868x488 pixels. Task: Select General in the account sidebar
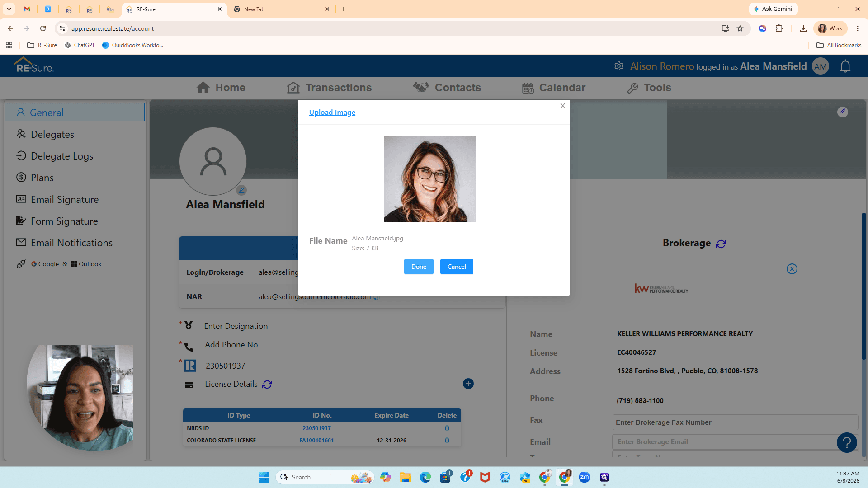pos(75,113)
